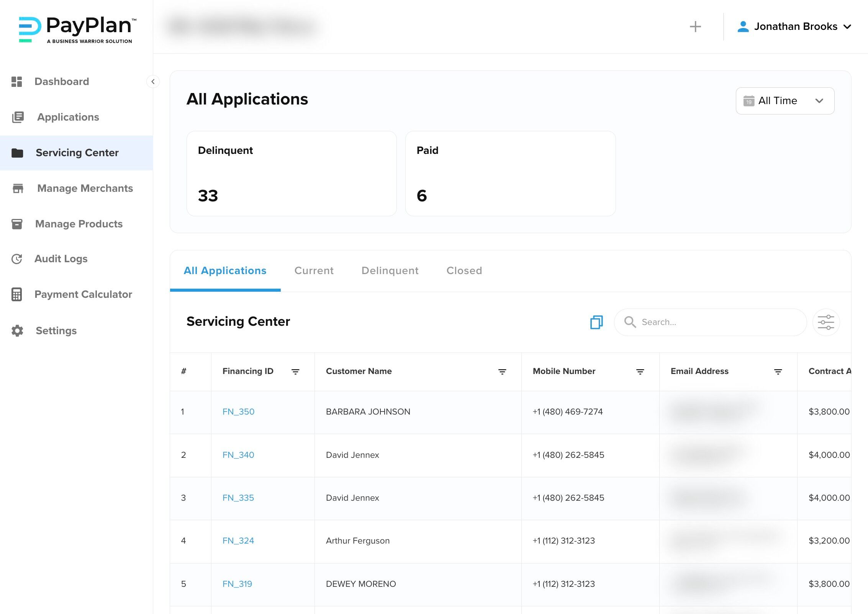Viewport: 868px width, 614px height.
Task: Switch to the Delinquent tab
Action: (x=390, y=271)
